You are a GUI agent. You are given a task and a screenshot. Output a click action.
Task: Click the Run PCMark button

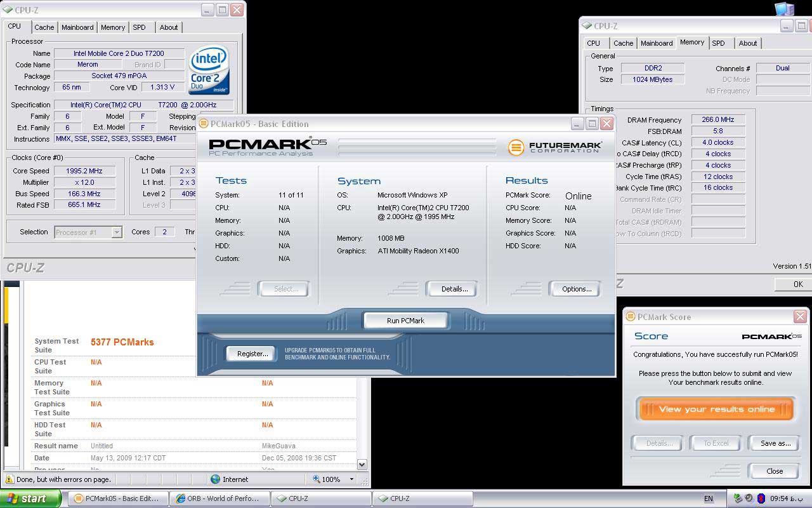tap(406, 321)
